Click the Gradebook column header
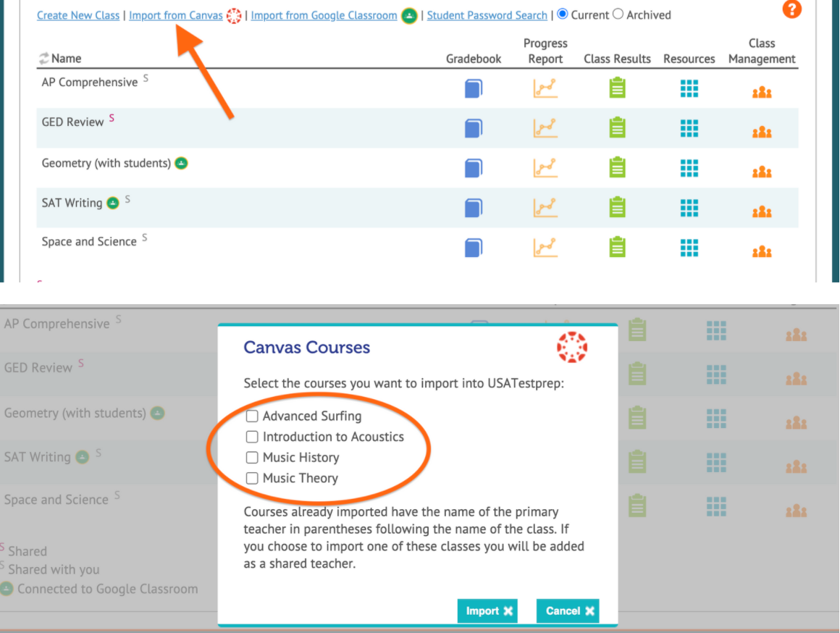 474,59
